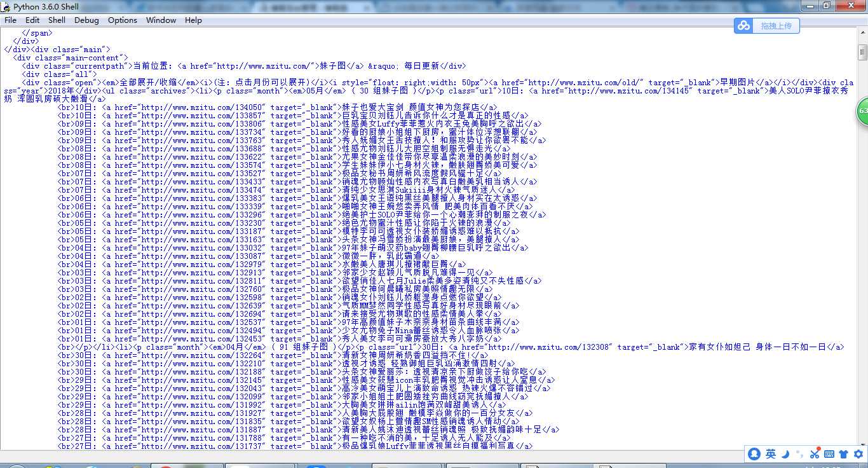
Task: Click URL text ending 131992
Action: [x=201, y=405]
